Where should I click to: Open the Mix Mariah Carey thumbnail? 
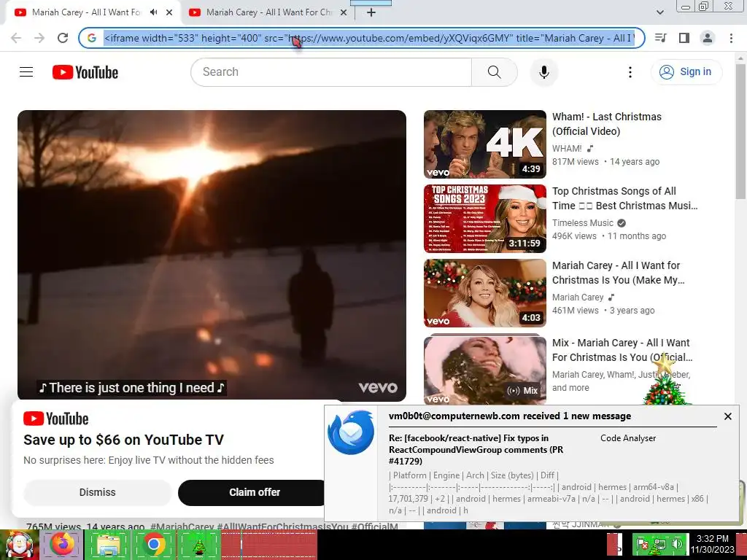coord(485,370)
